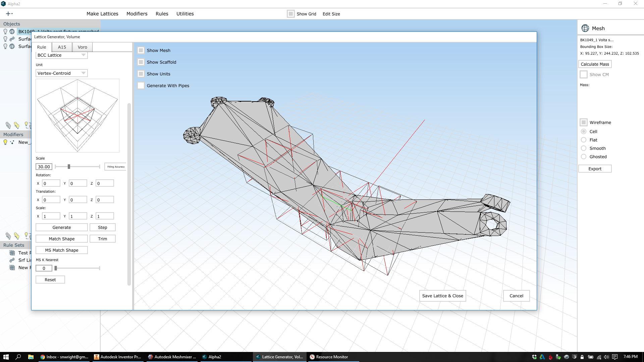This screenshot has width=644, height=362.
Task: Click the Step button
Action: 103,227
